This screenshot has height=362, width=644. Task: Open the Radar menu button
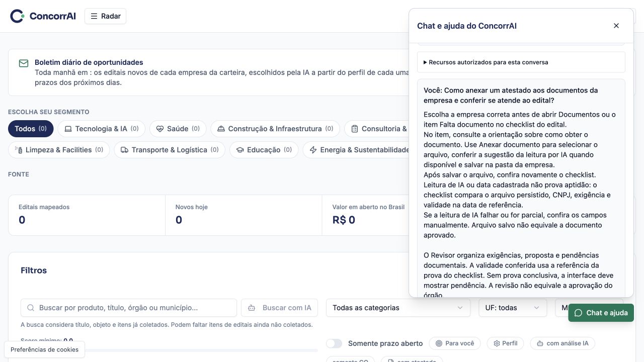pyautogui.click(x=106, y=16)
